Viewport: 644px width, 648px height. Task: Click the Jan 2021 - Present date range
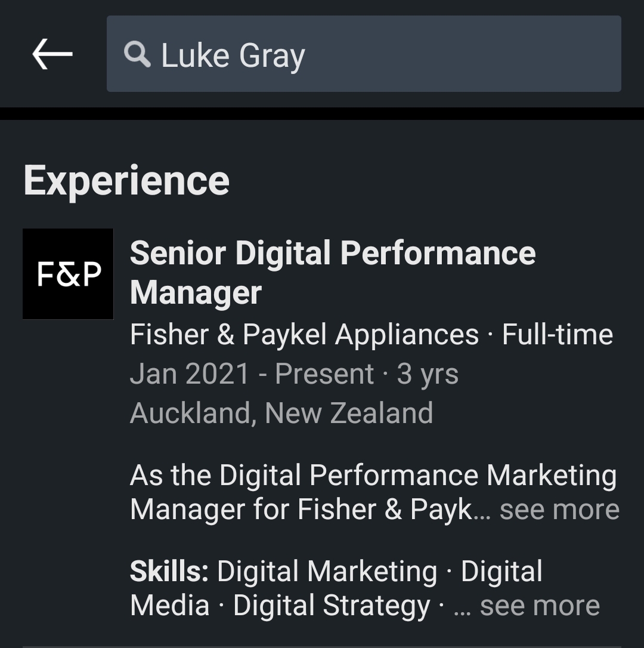click(x=252, y=374)
